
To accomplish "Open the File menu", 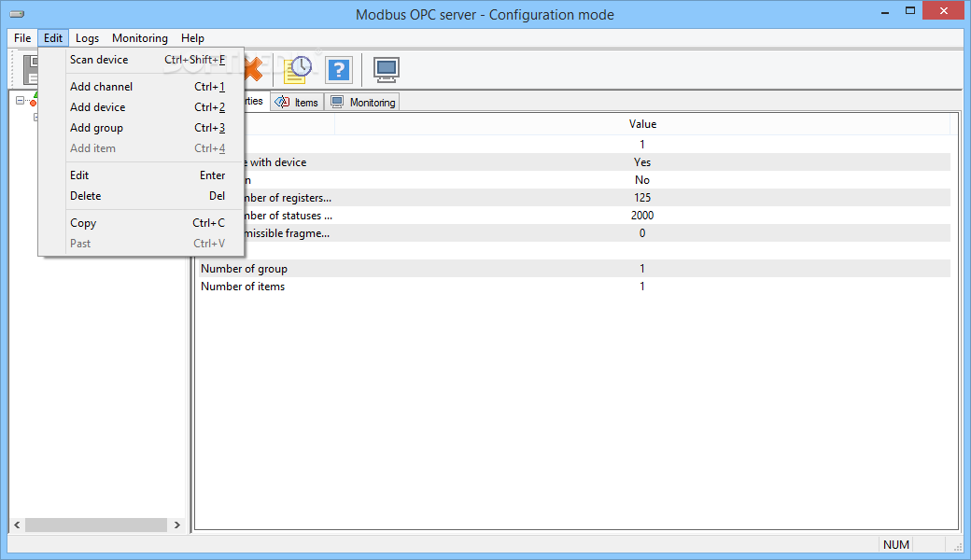I will 22,37.
